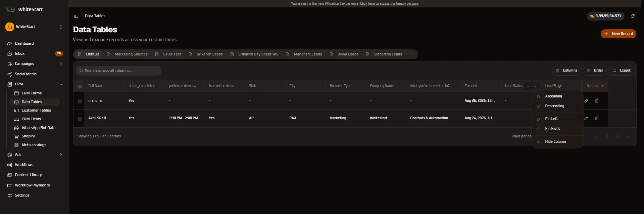
Task: Follow the legacy version access link
Action: tap(389, 4)
